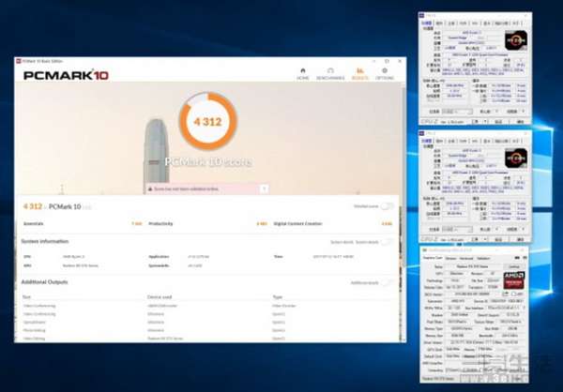Toggle the UEFI checkbox in GPU-Z
Viewport: 563px width, 392px height.
coord(513,294)
